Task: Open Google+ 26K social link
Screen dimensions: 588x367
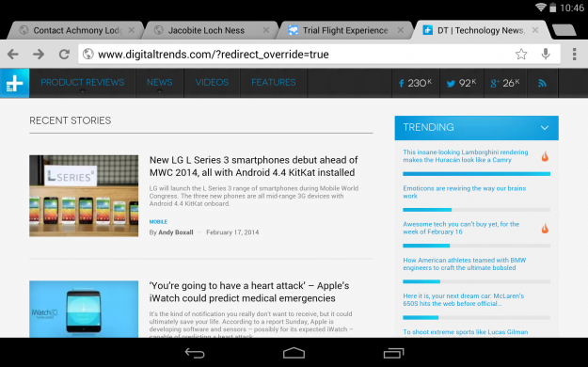Action: [505, 83]
